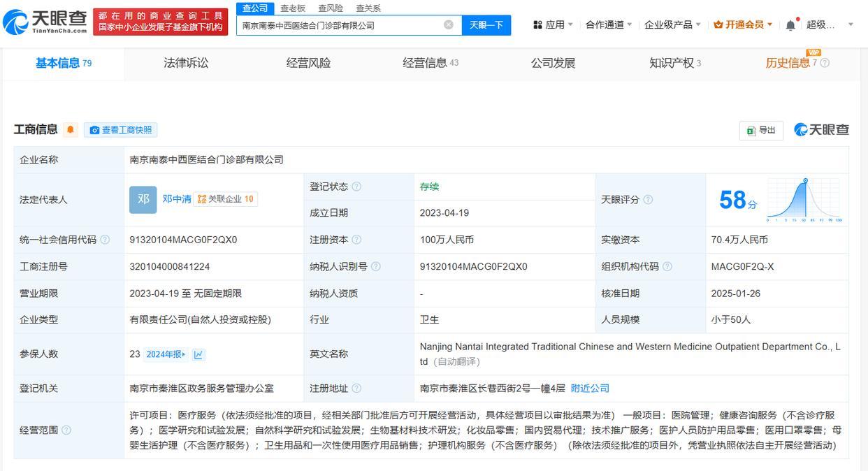This screenshot has height=471, width=868.
Task: Select the 存续 registration status
Action: (x=429, y=187)
